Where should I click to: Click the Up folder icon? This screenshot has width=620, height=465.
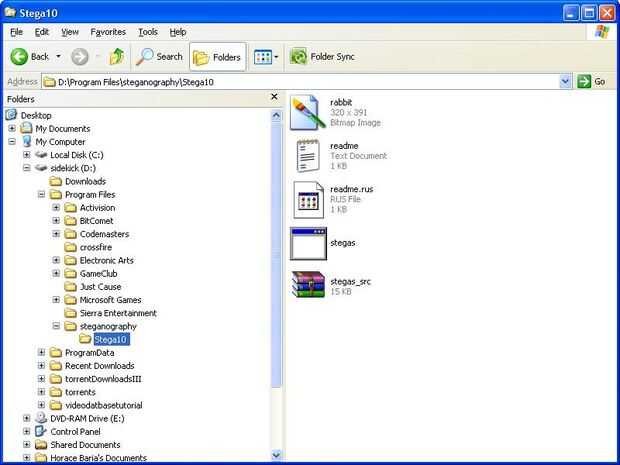click(x=117, y=57)
